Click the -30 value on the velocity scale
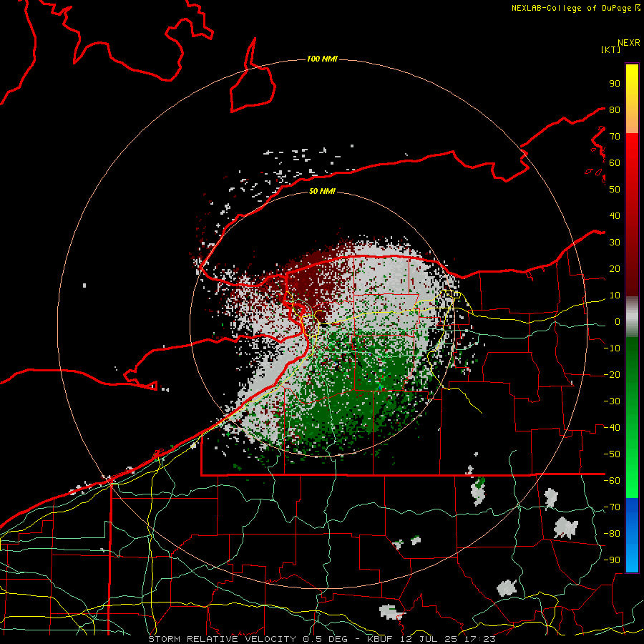 coord(612,401)
